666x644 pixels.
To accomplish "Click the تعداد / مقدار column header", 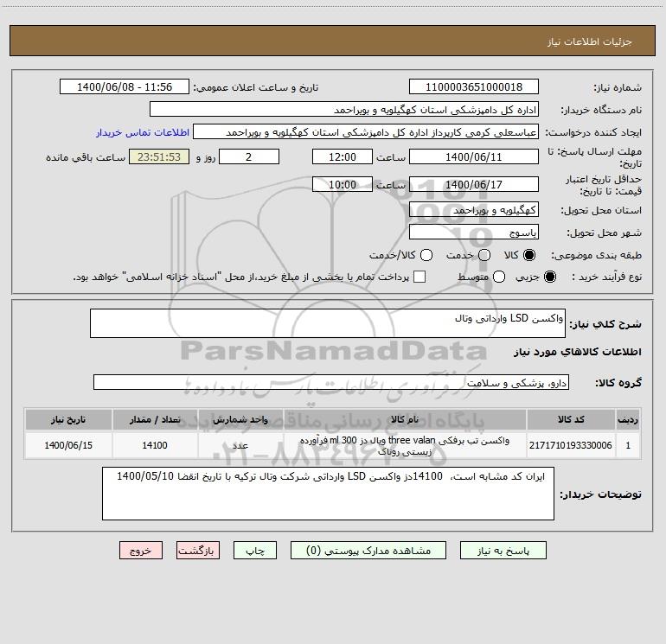I will (155, 419).
